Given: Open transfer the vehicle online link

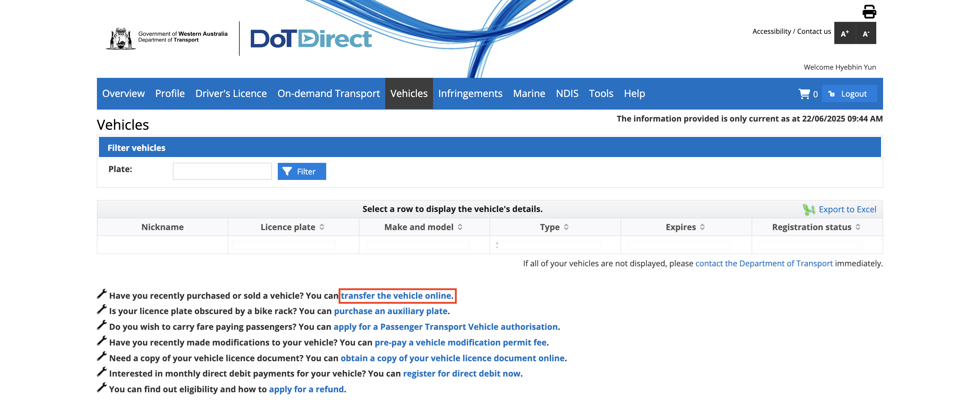Looking at the screenshot, I should coord(396,296).
